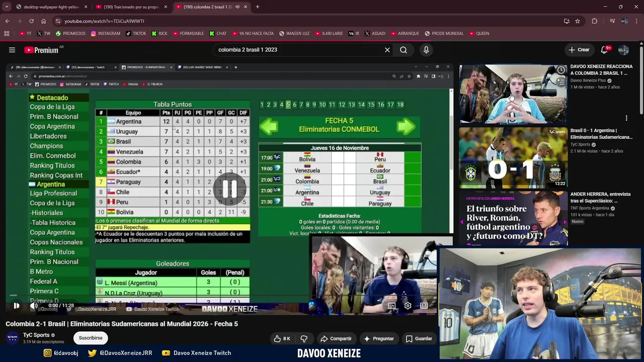This screenshot has height=362, width=644.
Task: Open the IMAGEN LUZ bookmark
Action: (294, 34)
